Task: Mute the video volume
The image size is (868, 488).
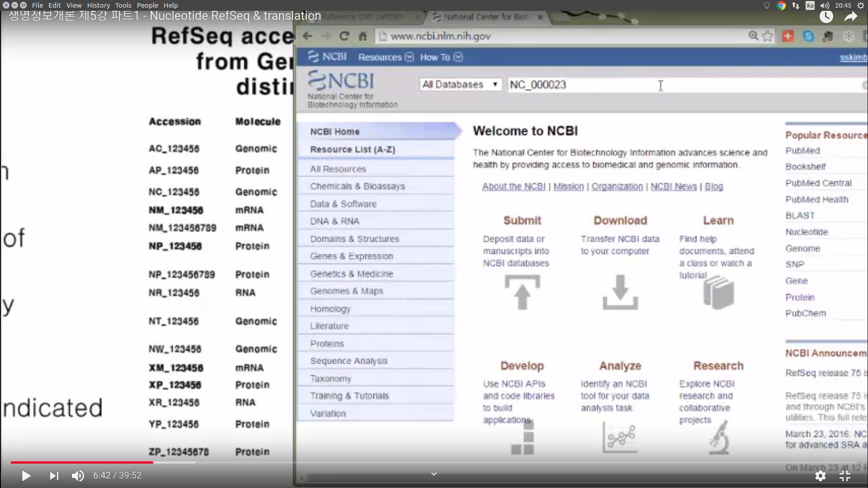Action: click(x=78, y=476)
